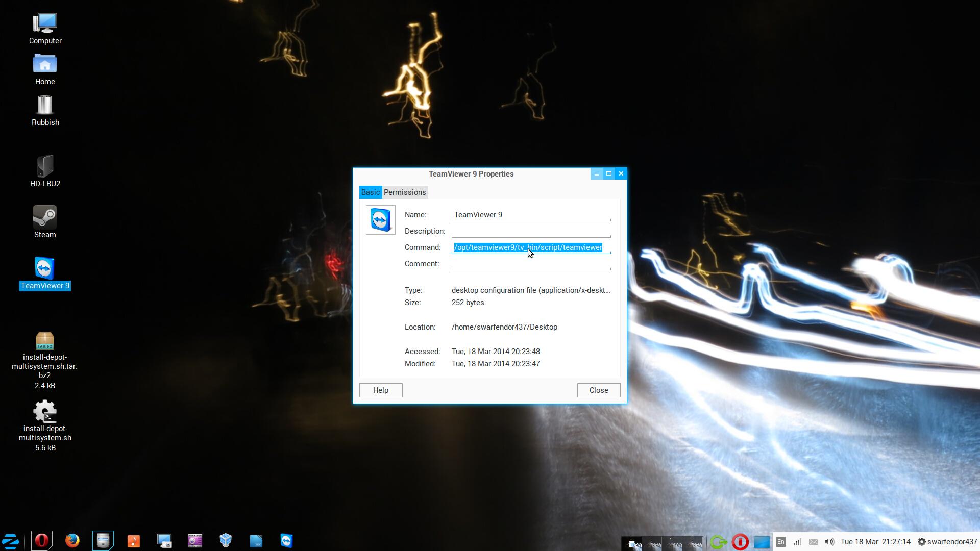Switch to the Permissions tab

click(x=405, y=192)
